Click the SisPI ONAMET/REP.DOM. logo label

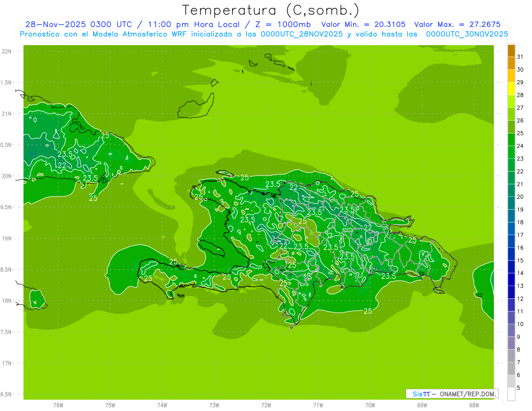(452, 394)
